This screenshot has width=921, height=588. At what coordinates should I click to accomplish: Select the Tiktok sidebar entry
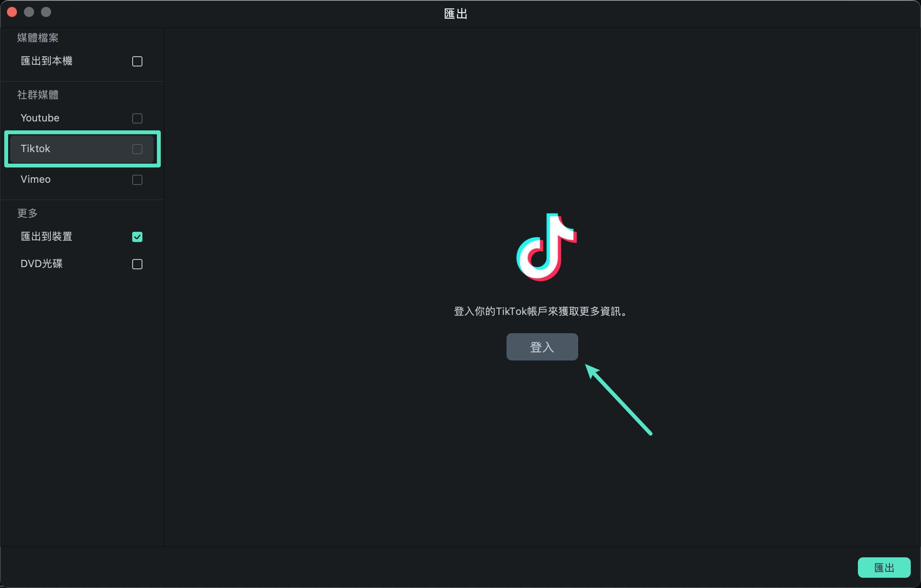(x=82, y=149)
